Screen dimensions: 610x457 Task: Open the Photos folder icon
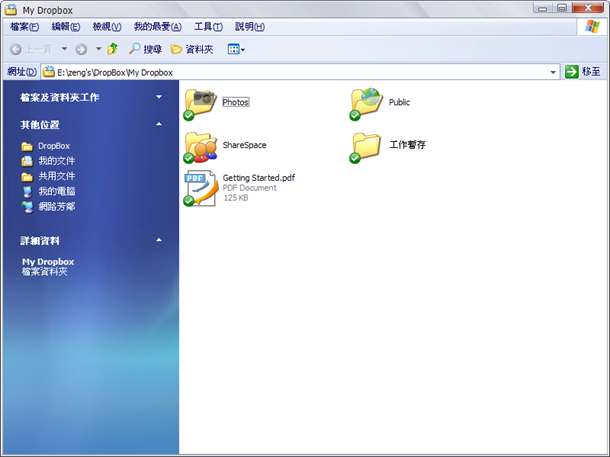point(200,104)
